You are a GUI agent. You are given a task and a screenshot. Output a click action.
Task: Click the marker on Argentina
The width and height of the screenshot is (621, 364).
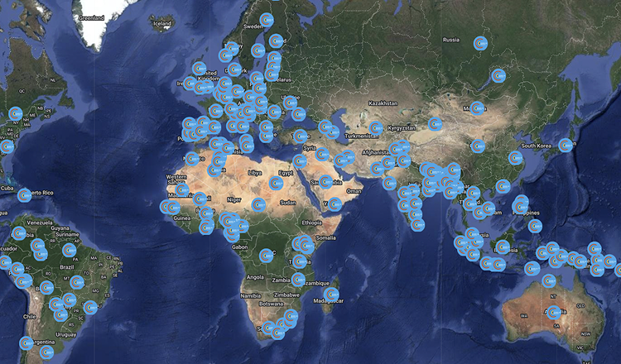[x=27, y=343]
